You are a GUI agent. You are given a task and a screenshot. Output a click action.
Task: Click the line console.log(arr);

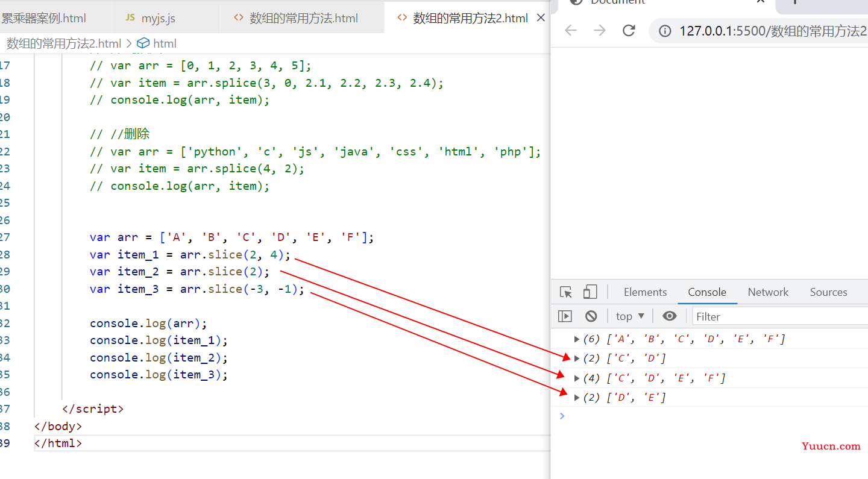point(148,324)
